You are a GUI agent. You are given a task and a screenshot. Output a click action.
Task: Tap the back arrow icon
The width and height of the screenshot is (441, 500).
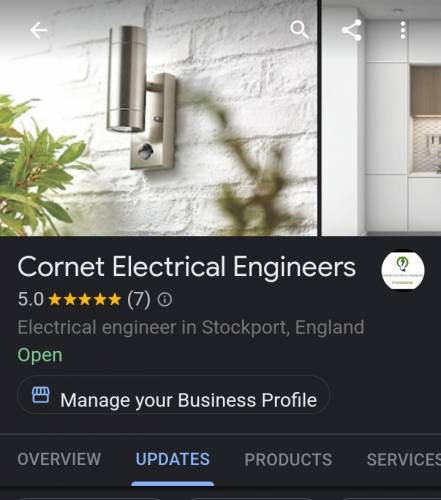pyautogui.click(x=39, y=30)
